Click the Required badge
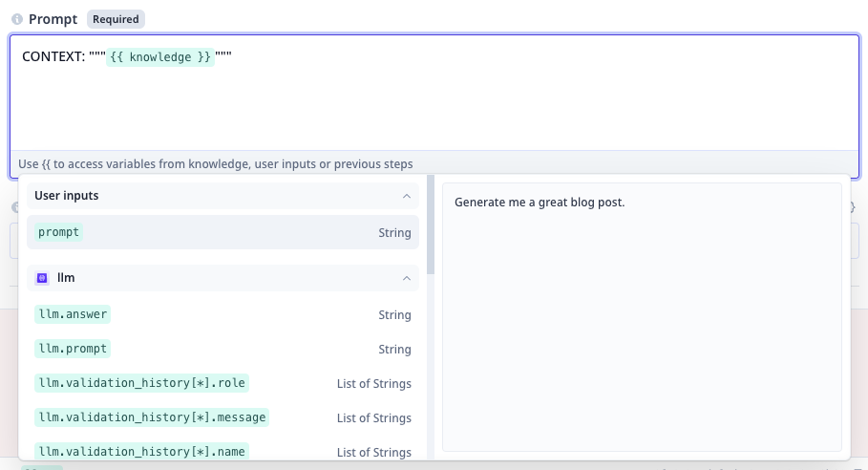The image size is (868, 470). [116, 19]
